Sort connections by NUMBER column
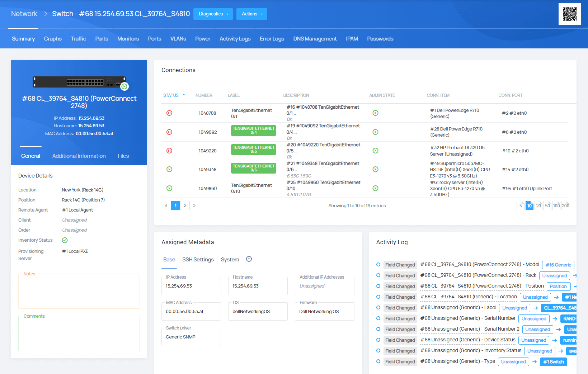The width and height of the screenshot is (588, 374). tap(204, 95)
